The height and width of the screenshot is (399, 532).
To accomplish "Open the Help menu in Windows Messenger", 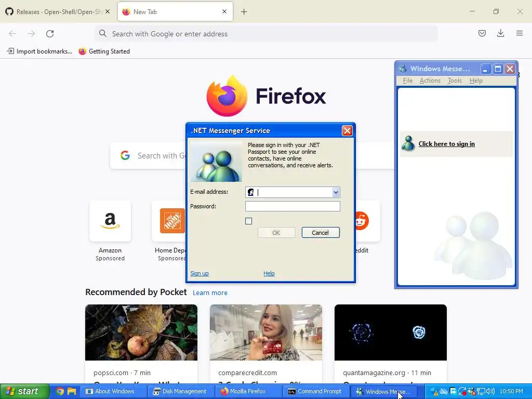I will 476,81.
